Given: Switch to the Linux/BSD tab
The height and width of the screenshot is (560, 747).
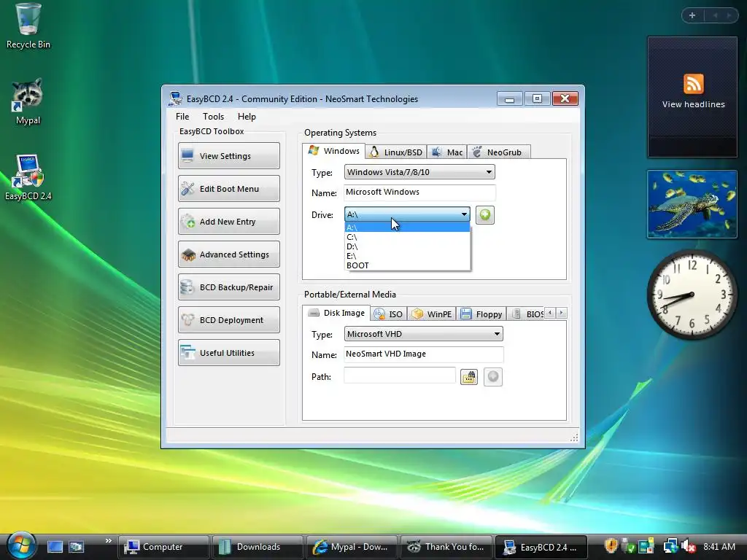Looking at the screenshot, I should [x=396, y=152].
